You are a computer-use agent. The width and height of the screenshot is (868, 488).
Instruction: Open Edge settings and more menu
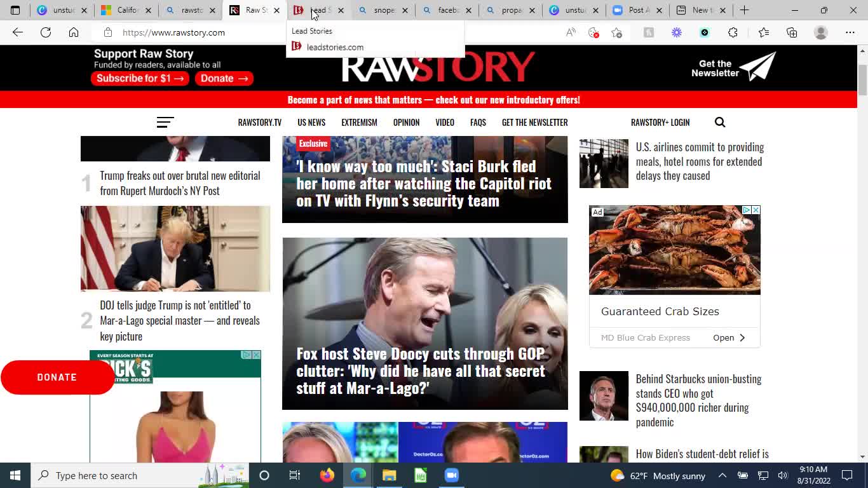pos(850,32)
